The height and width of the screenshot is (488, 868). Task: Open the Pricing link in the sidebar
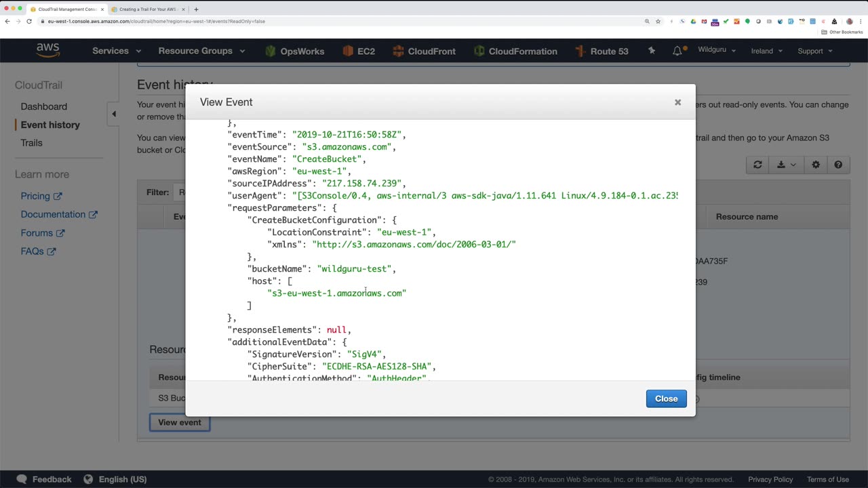click(x=41, y=196)
